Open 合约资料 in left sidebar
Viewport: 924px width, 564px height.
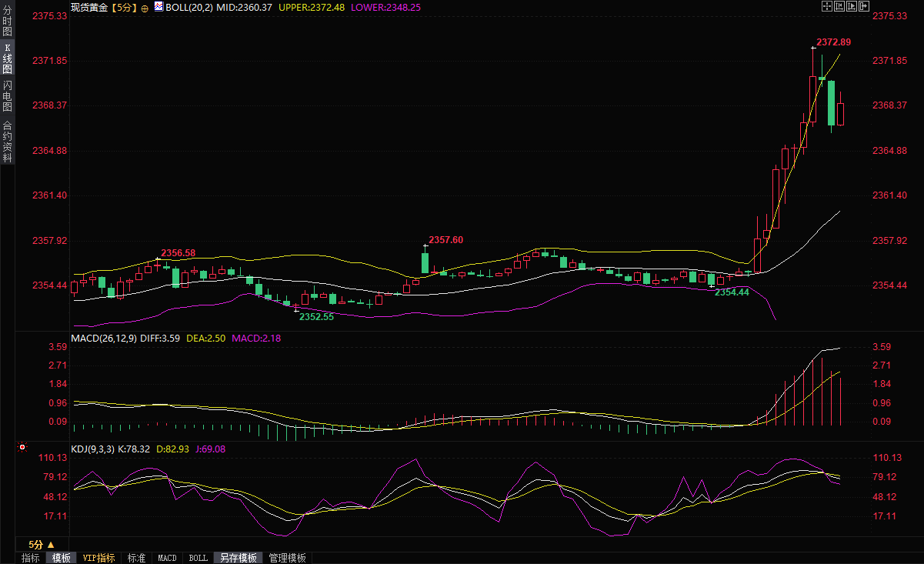[7, 141]
